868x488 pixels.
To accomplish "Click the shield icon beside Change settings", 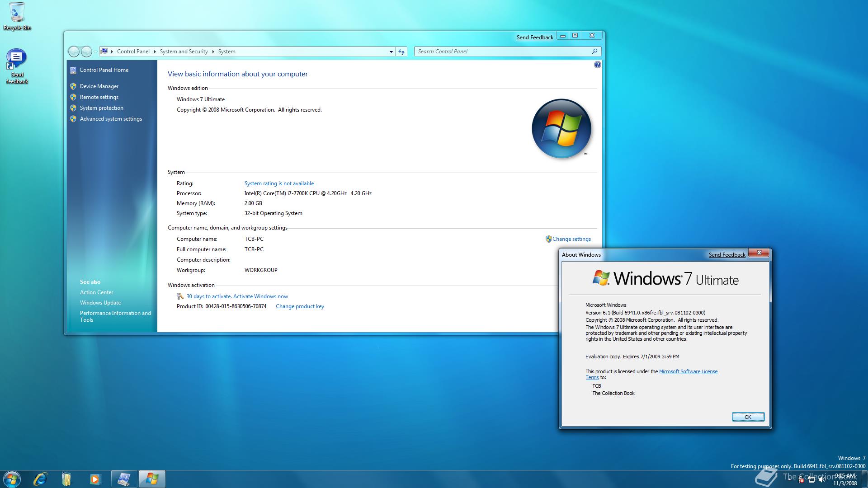I will pyautogui.click(x=548, y=239).
